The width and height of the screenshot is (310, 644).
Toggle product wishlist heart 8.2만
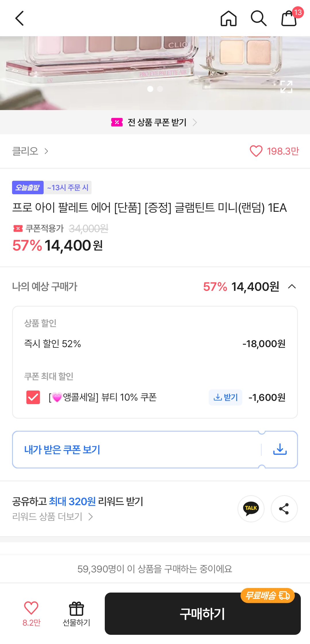click(x=31, y=613)
